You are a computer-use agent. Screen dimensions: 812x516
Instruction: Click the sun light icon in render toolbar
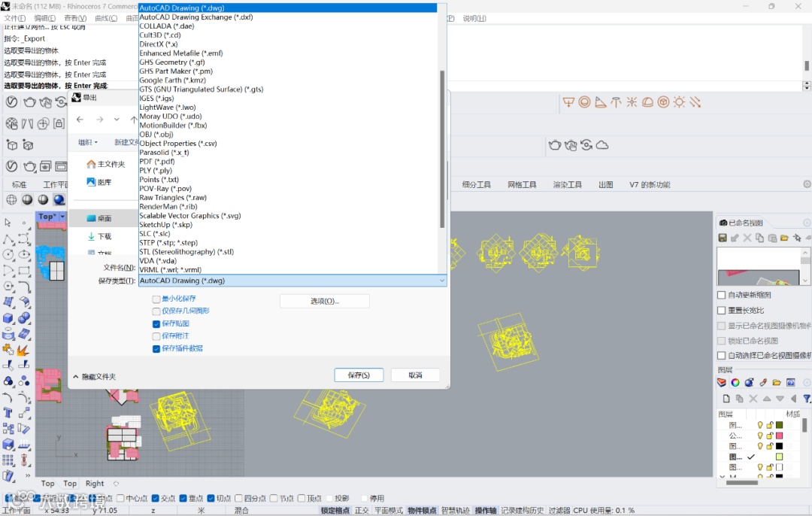click(x=679, y=102)
